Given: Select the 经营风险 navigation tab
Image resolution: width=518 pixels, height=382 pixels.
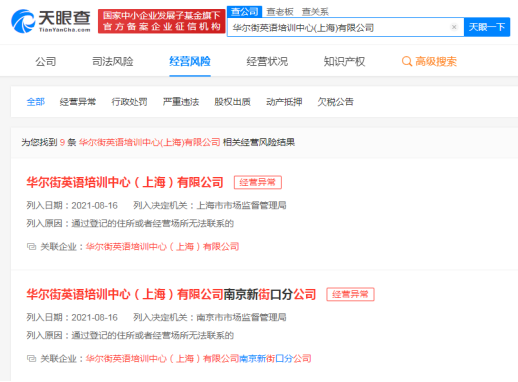Looking at the screenshot, I should (x=190, y=61).
